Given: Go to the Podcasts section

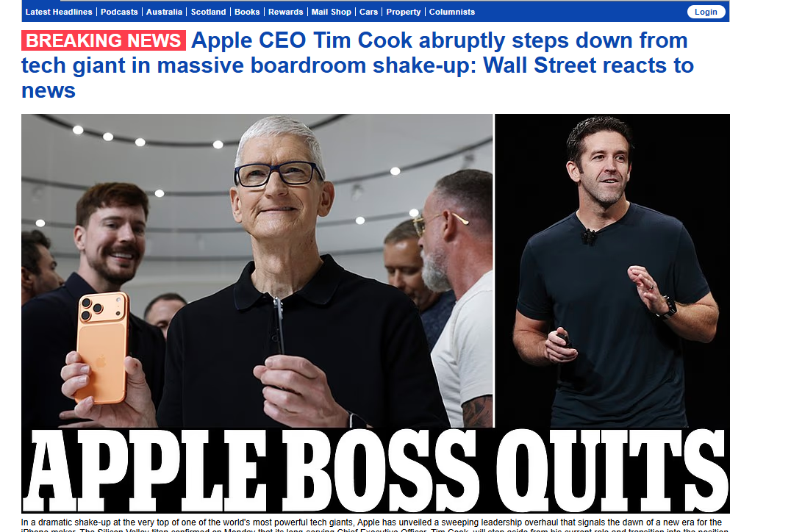Looking at the screenshot, I should click(x=119, y=12).
